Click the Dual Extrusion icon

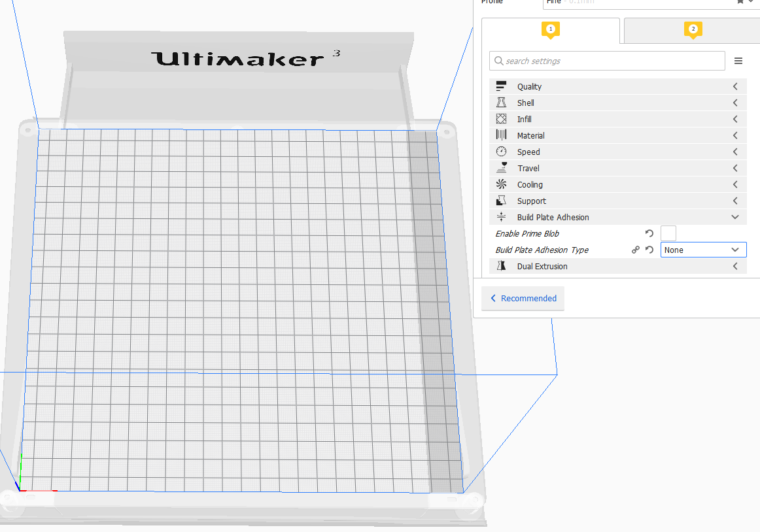click(501, 266)
